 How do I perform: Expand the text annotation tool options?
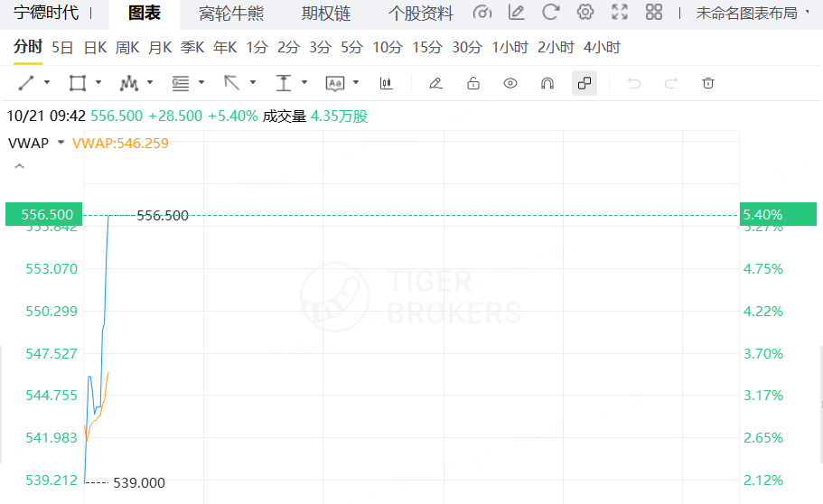[356, 82]
